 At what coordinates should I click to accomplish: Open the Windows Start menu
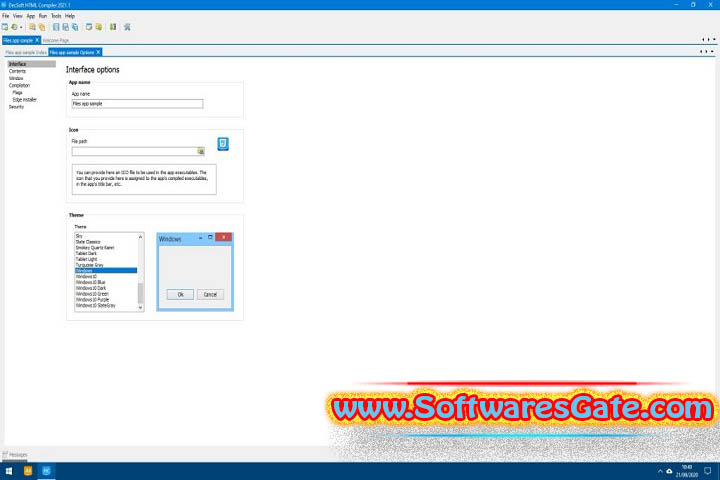(9, 471)
